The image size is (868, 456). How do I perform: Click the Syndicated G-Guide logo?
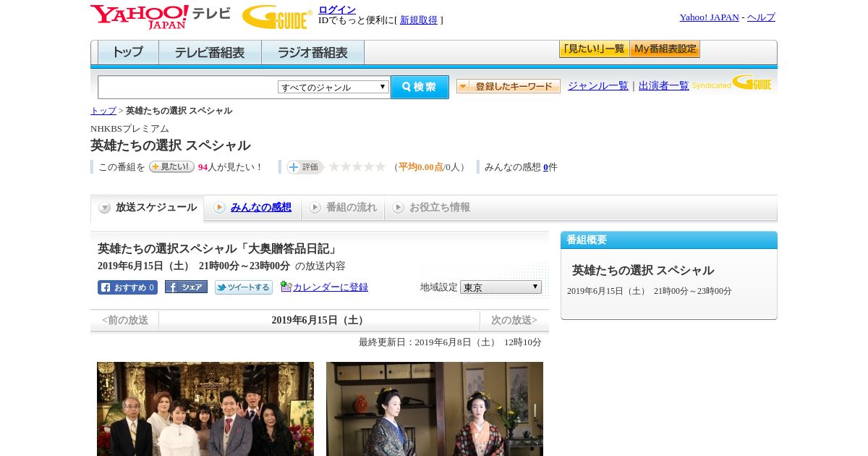point(731,83)
